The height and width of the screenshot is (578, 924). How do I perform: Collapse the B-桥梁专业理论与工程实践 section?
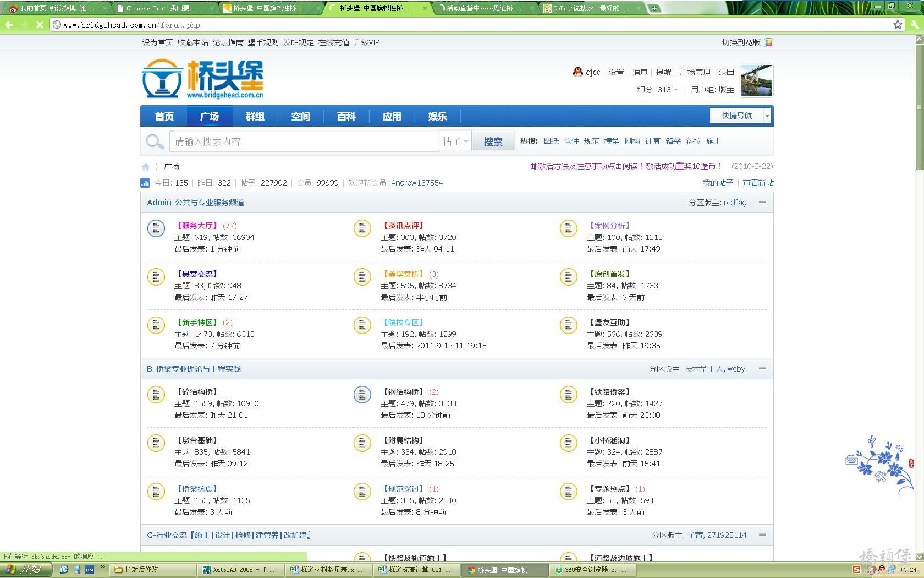coord(762,368)
